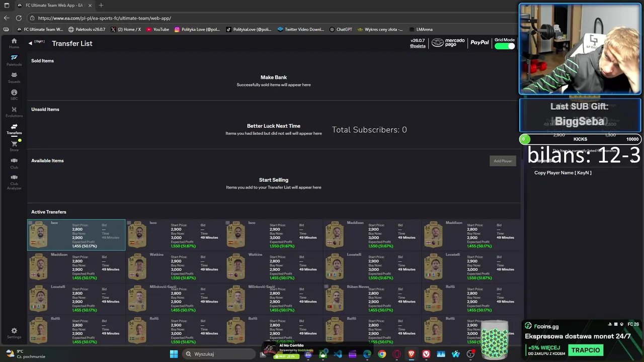Image resolution: width=644 pixels, height=362 pixels.
Task: Click the Active Transfers heading
Action: [49, 212]
